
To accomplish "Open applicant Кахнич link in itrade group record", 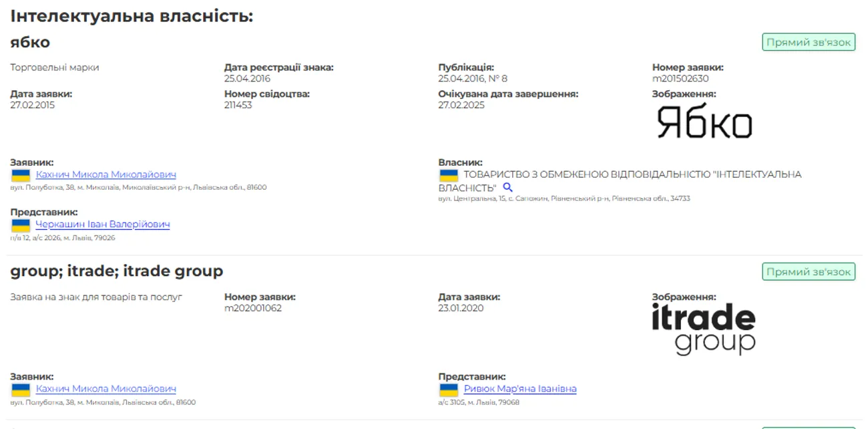I will pyautogui.click(x=105, y=389).
